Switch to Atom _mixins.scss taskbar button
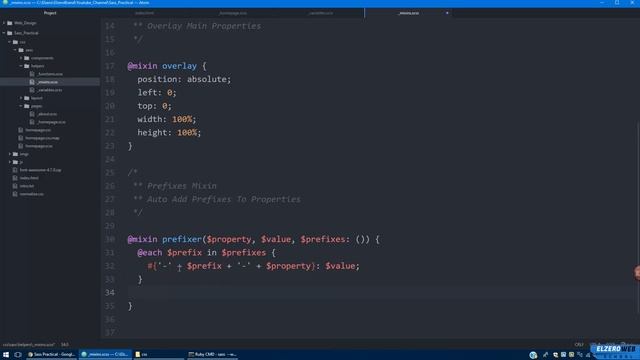This screenshot has height=360, width=640. pos(105,354)
